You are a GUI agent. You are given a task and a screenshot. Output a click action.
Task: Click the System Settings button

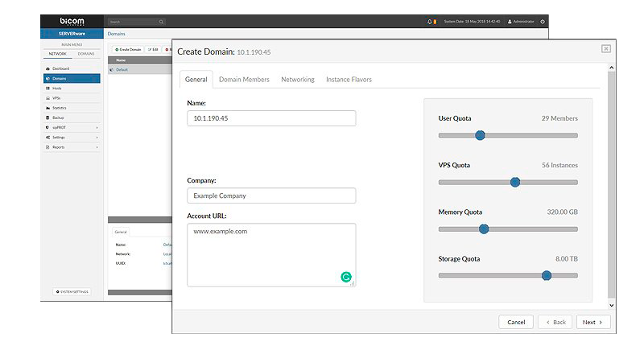point(72,291)
